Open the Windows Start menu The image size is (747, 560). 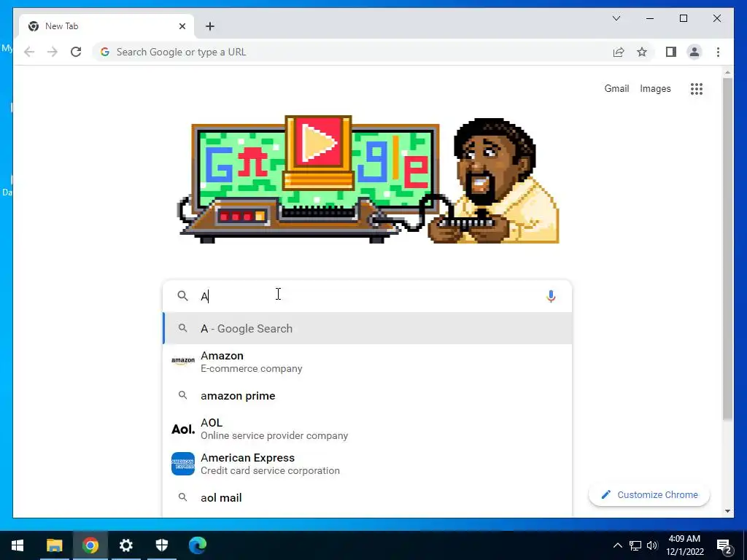pos(18,545)
